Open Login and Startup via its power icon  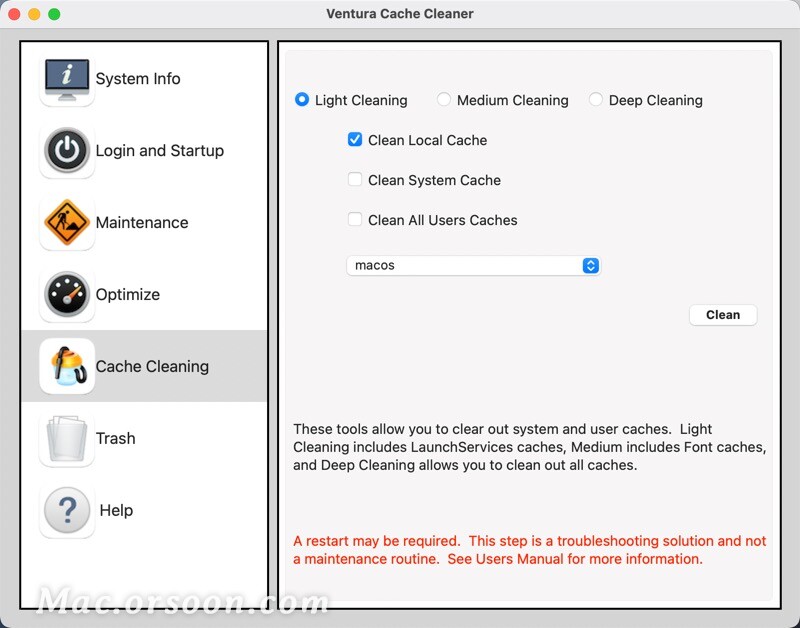(x=66, y=150)
